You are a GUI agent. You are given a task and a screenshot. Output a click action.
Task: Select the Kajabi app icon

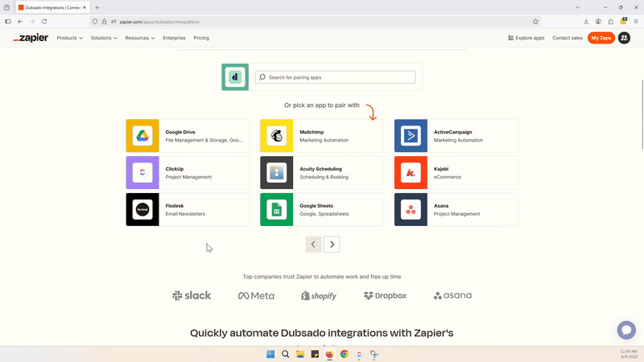pyautogui.click(x=411, y=173)
